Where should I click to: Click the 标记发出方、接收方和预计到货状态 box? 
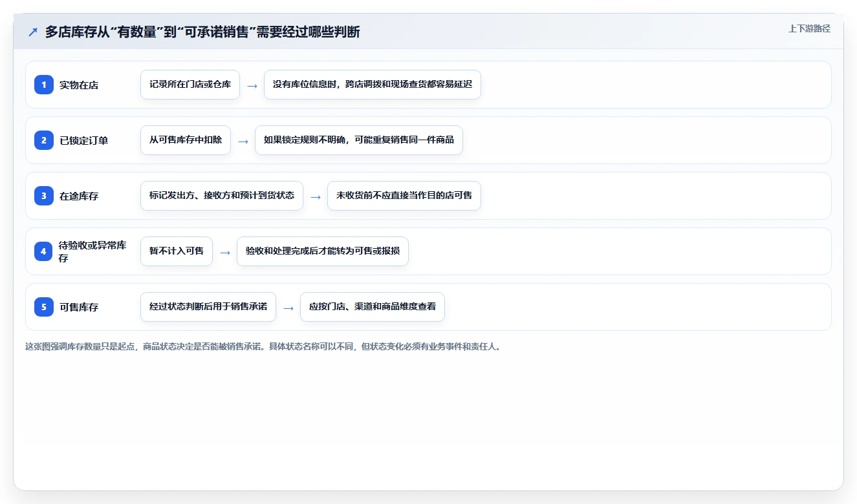pos(222,196)
